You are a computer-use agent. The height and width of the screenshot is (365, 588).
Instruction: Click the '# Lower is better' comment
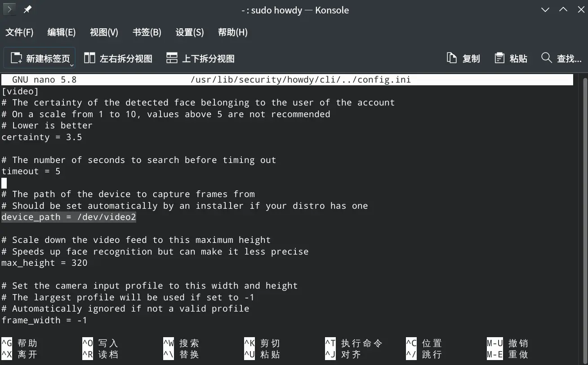pyautogui.click(x=47, y=125)
